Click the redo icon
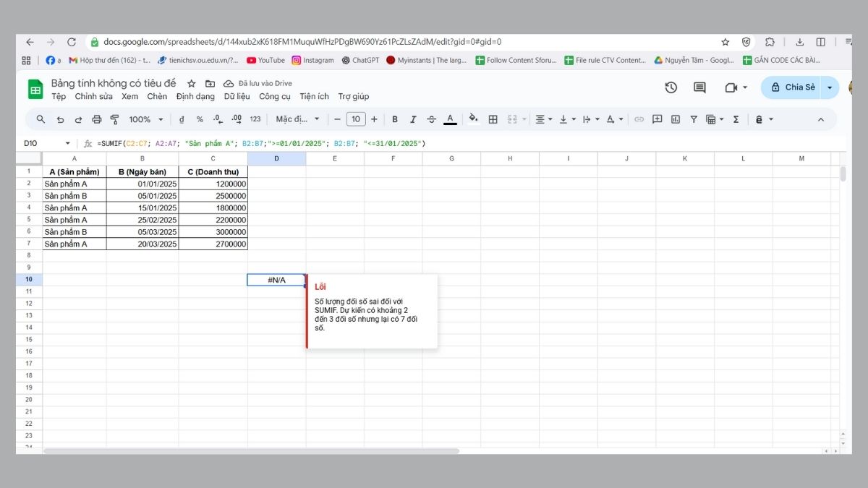 pos(78,119)
